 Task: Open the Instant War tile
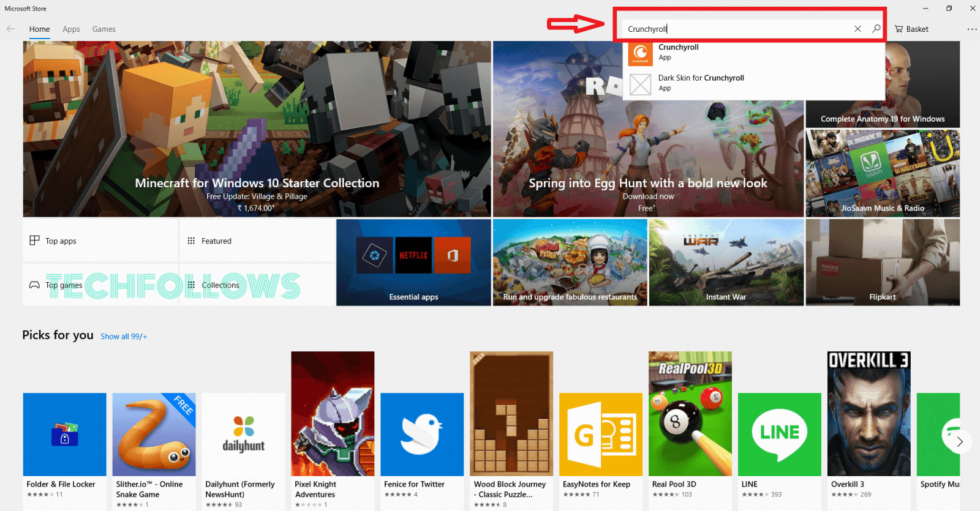(x=726, y=263)
